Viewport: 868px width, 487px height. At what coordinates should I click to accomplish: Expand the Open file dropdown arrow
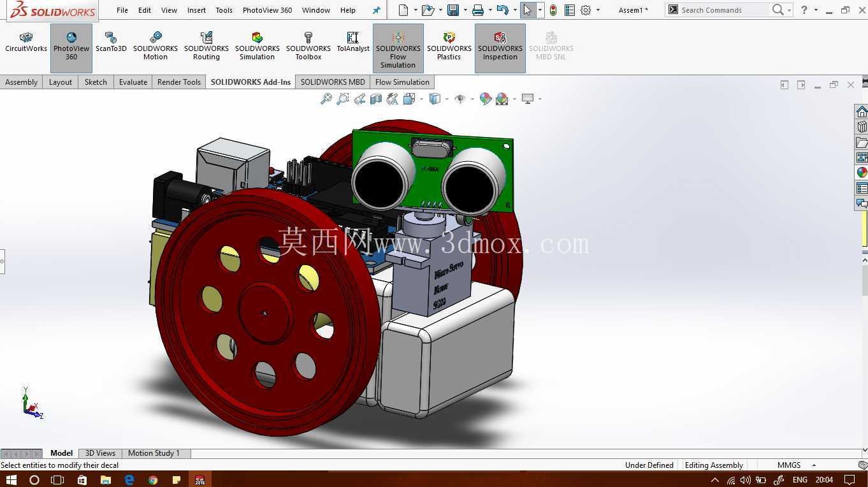click(x=441, y=10)
